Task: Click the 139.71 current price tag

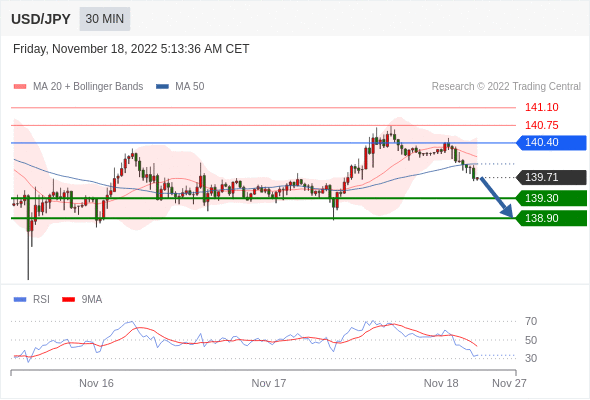Action: 551,177
